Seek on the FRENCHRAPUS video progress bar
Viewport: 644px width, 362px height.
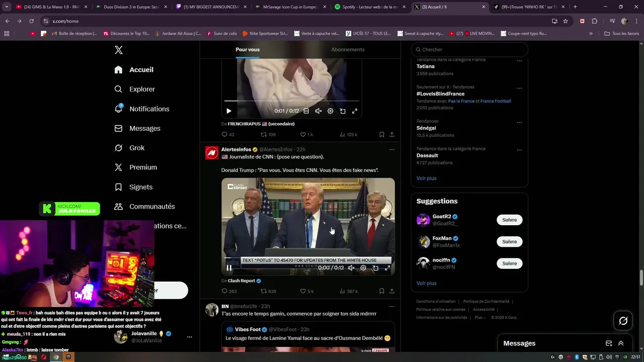click(x=291, y=101)
